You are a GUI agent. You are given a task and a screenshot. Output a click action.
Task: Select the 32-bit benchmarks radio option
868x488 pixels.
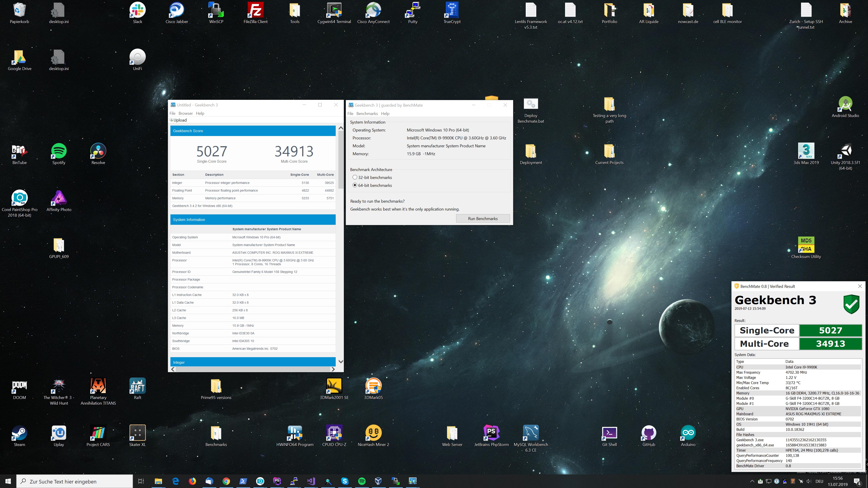[372, 178]
